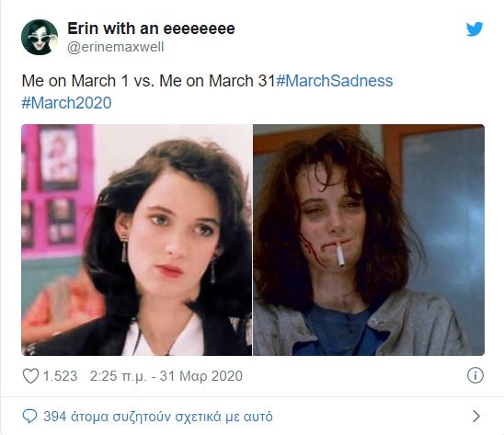Screen dimensions: 504x435
Task: Select the pink poster wall in left photo
Action: click(54, 189)
